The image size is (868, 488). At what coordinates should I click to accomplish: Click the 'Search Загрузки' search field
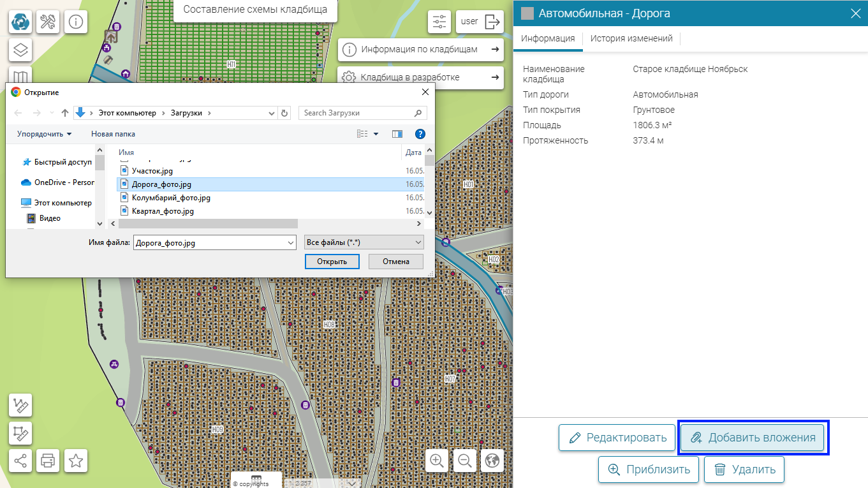pyautogui.click(x=356, y=113)
